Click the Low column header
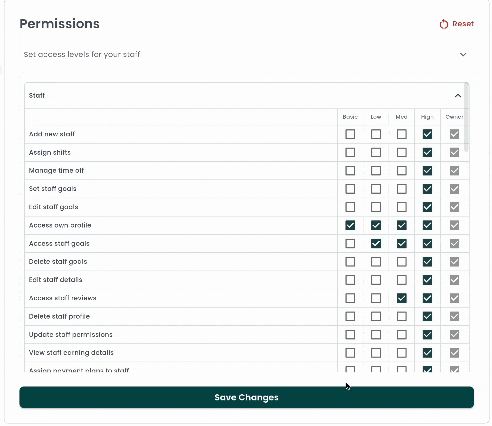The height and width of the screenshot is (426, 492). (376, 117)
